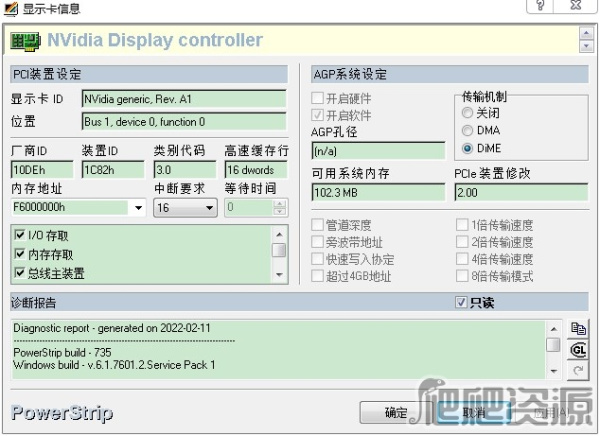Click the AGP系统设定 section header
The width and height of the screenshot is (600, 436).
point(450,74)
